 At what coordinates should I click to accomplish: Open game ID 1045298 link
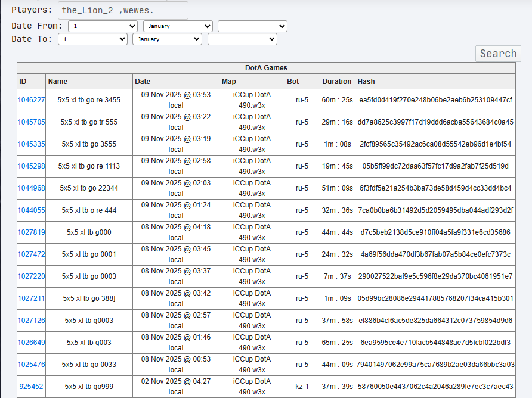click(x=31, y=166)
